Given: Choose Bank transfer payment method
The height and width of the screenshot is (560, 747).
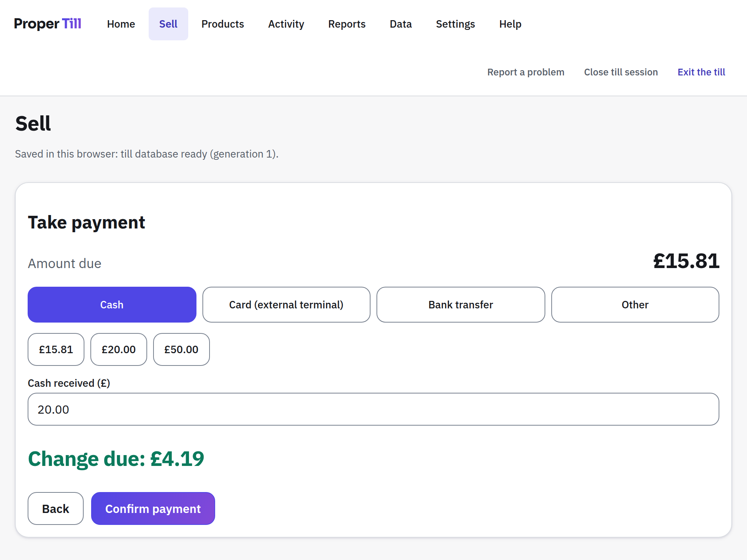Looking at the screenshot, I should pyautogui.click(x=461, y=305).
